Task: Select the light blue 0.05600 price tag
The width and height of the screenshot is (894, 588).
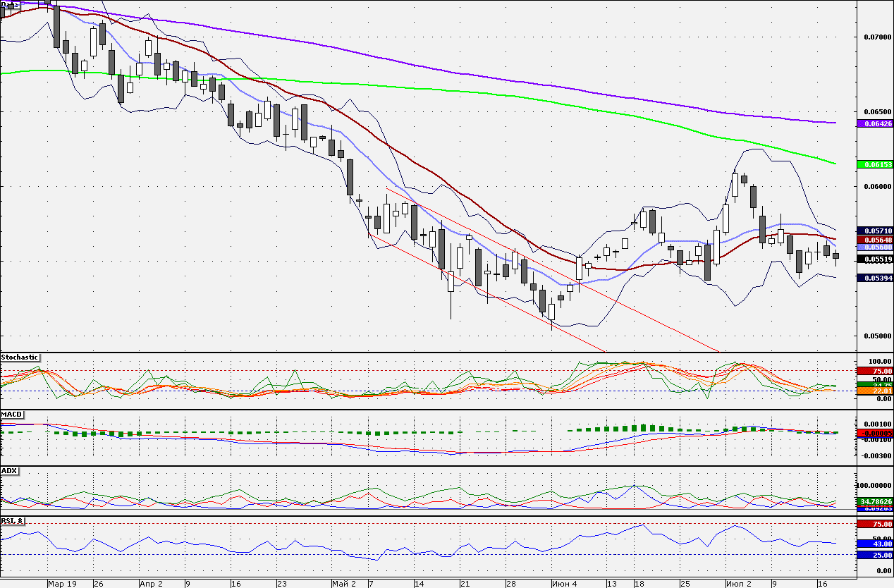Action: coord(874,247)
